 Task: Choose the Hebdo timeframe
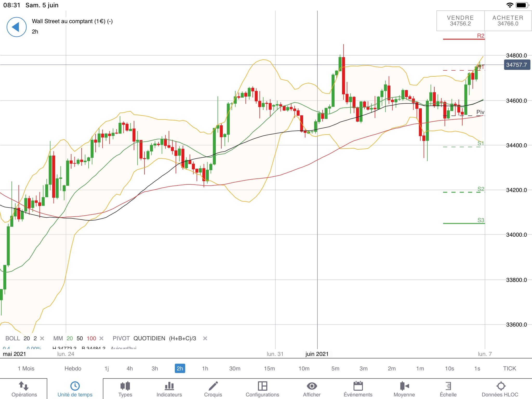coord(73,368)
